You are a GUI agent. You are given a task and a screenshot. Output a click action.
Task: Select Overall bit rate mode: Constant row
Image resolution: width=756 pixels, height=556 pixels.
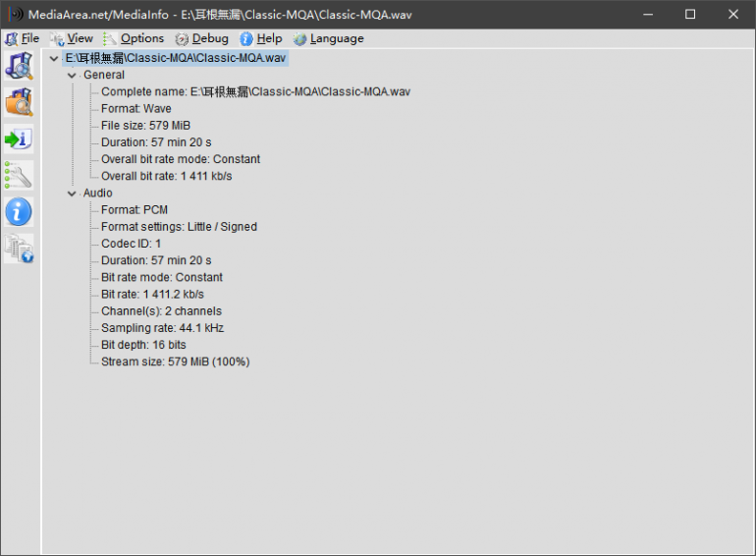[181, 159]
